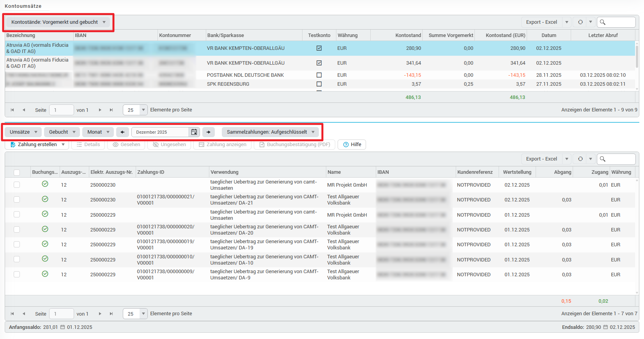Open the Gebucht filter menu

coord(62,132)
